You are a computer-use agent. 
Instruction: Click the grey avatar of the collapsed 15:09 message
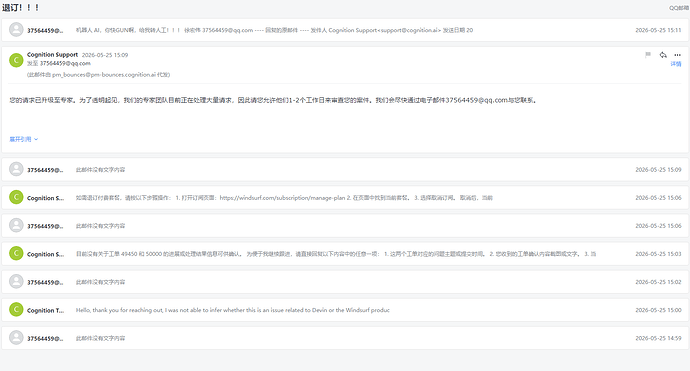pyautogui.click(x=16, y=169)
